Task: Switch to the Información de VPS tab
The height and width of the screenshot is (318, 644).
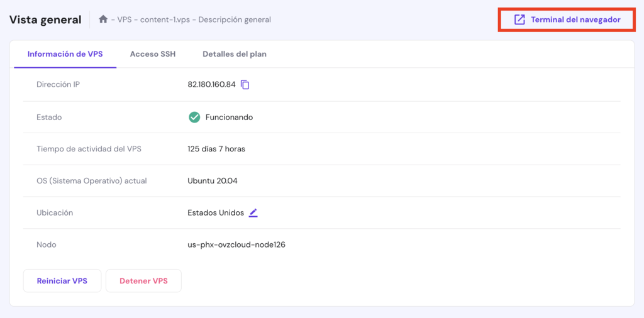Action: click(65, 54)
